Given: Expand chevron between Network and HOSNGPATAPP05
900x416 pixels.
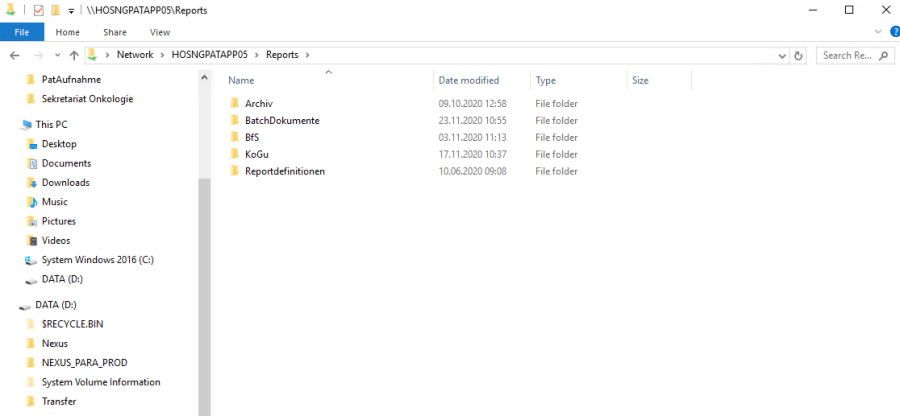Looking at the screenshot, I should (162, 55).
